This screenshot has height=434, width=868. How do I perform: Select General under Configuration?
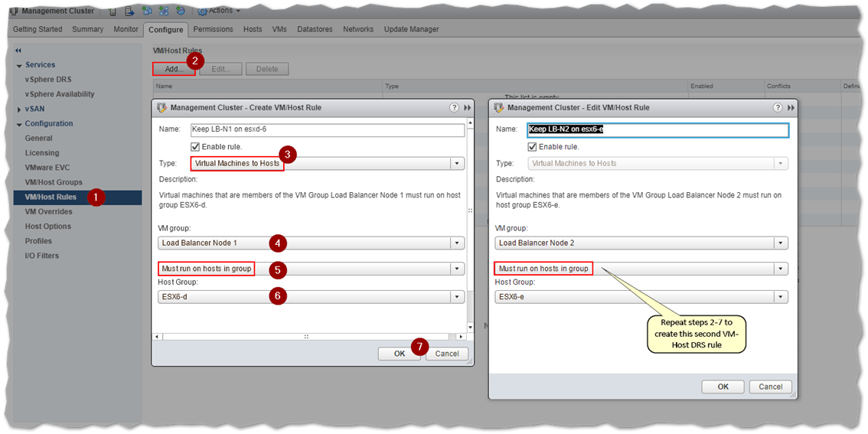[39, 139]
